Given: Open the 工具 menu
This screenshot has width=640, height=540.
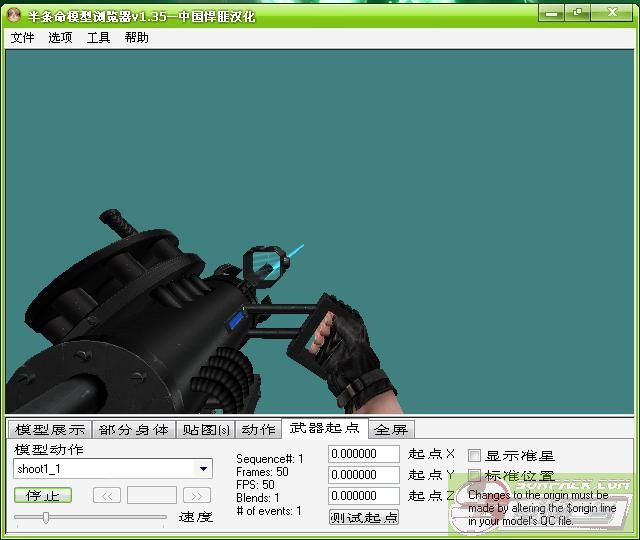Looking at the screenshot, I should point(98,38).
